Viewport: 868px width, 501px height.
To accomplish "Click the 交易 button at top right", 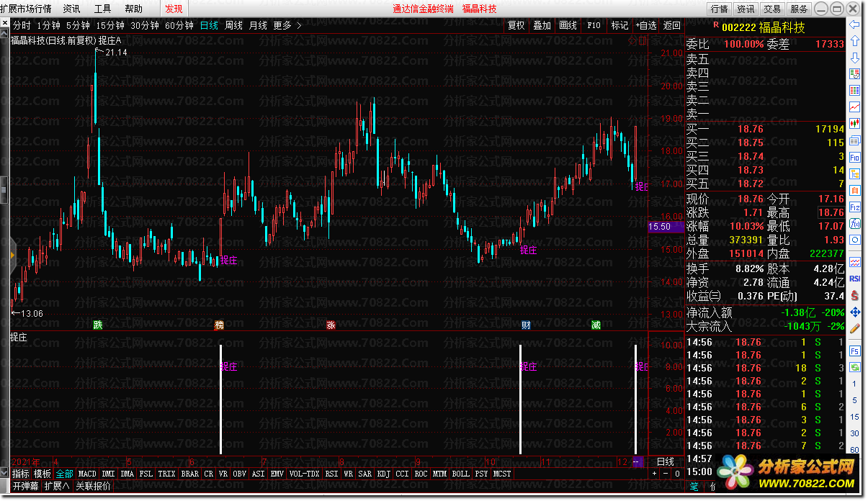I will (x=772, y=9).
